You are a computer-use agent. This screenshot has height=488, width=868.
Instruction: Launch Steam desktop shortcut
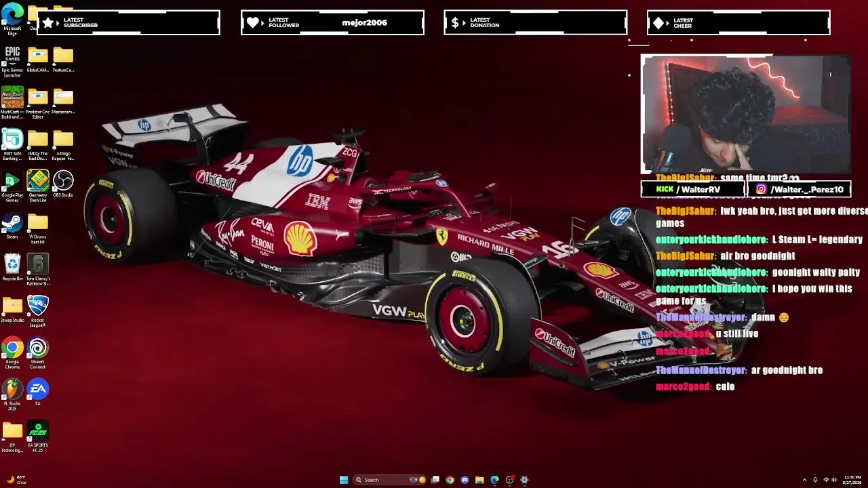point(12,226)
